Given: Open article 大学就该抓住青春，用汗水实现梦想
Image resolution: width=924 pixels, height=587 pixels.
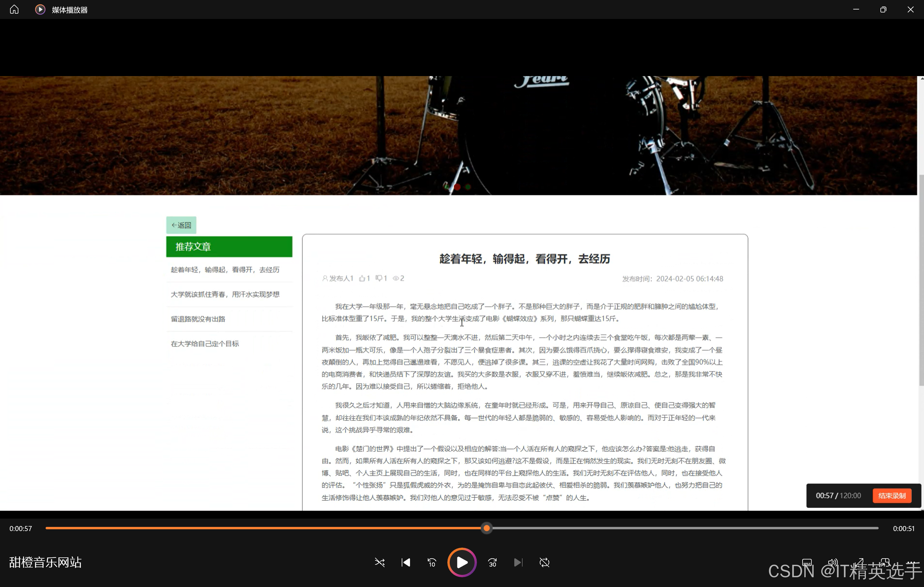Looking at the screenshot, I should [x=225, y=295].
